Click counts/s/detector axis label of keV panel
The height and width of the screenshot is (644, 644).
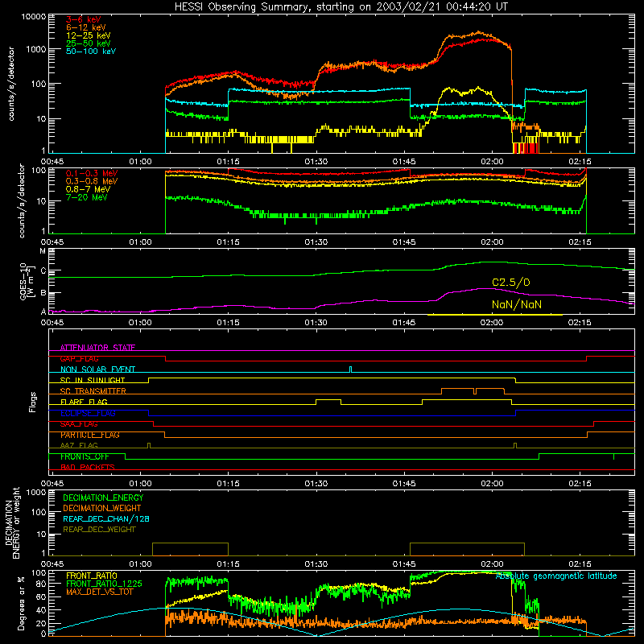[x=10, y=84]
